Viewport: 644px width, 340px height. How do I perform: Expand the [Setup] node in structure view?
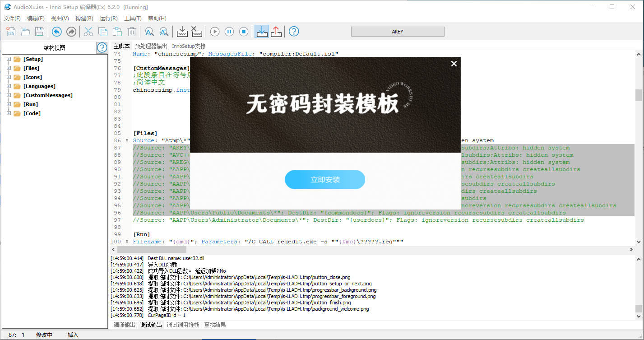(8, 59)
